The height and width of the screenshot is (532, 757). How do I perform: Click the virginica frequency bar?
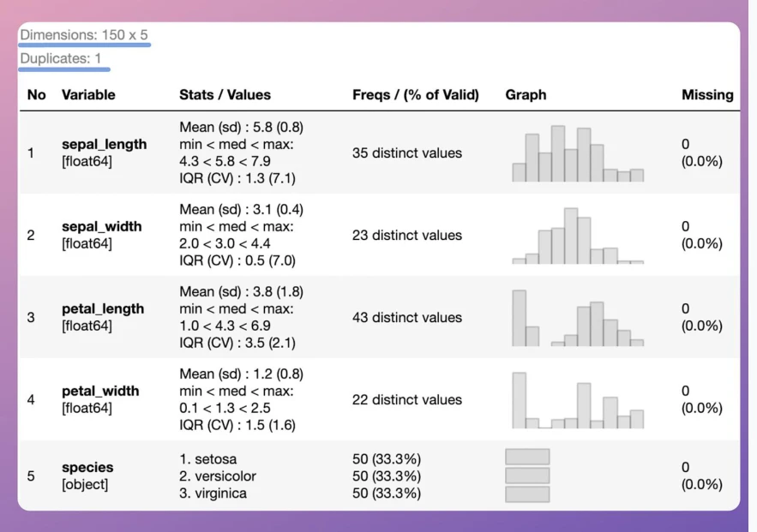(527, 494)
